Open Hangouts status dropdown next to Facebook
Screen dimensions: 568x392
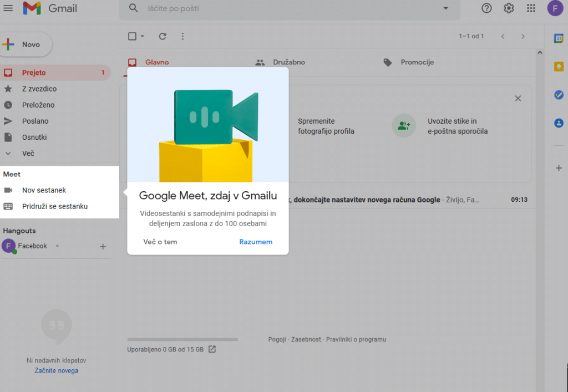pos(57,246)
